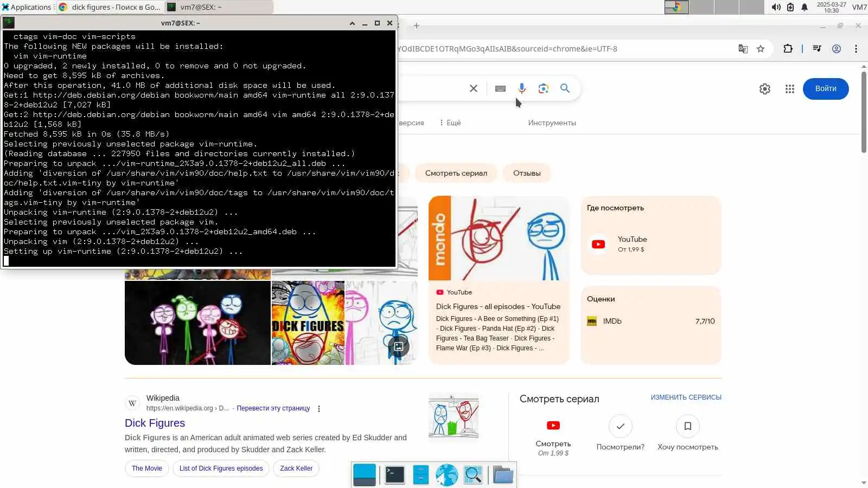Viewport: 868px width, 488px height.
Task: Click the Wikipedia site name above the result
Action: (163, 399)
